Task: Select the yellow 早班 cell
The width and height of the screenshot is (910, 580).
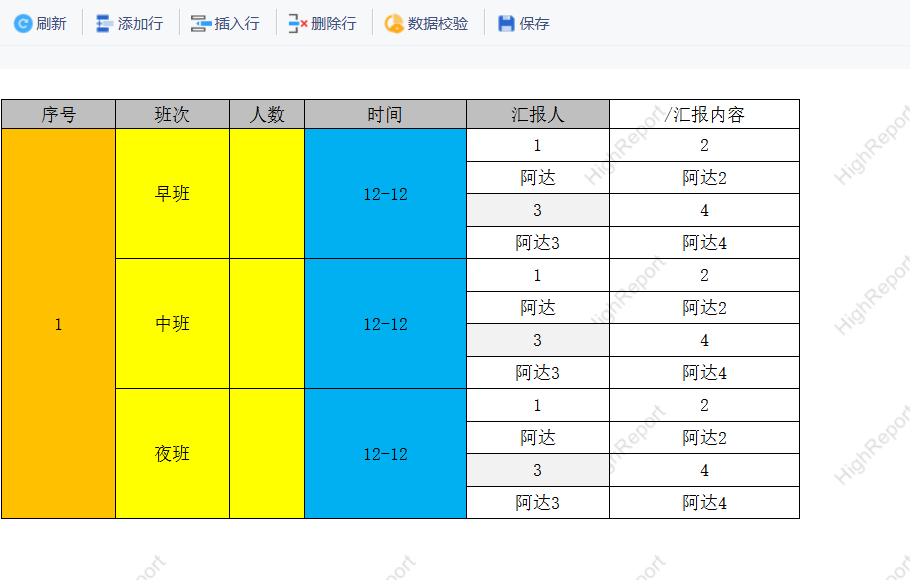Action: click(172, 194)
